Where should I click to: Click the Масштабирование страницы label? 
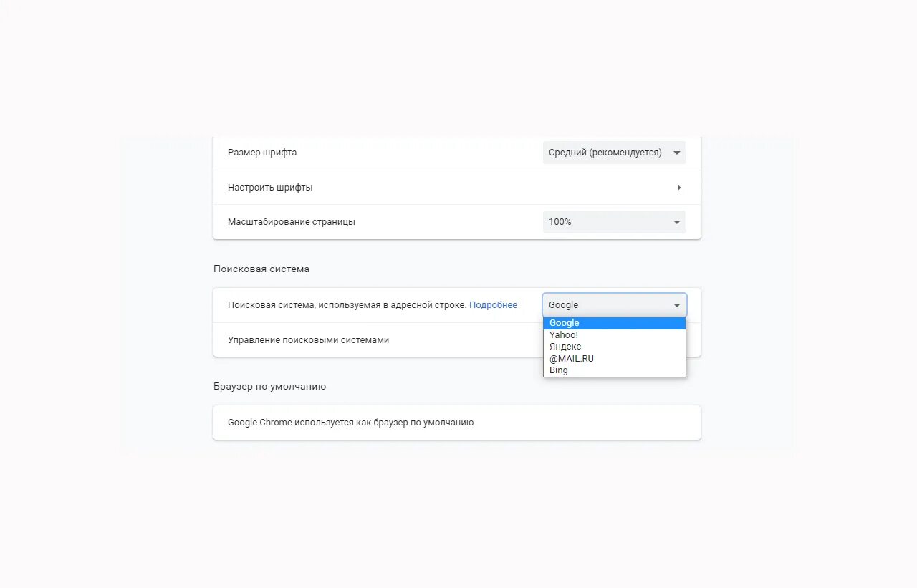(x=292, y=222)
